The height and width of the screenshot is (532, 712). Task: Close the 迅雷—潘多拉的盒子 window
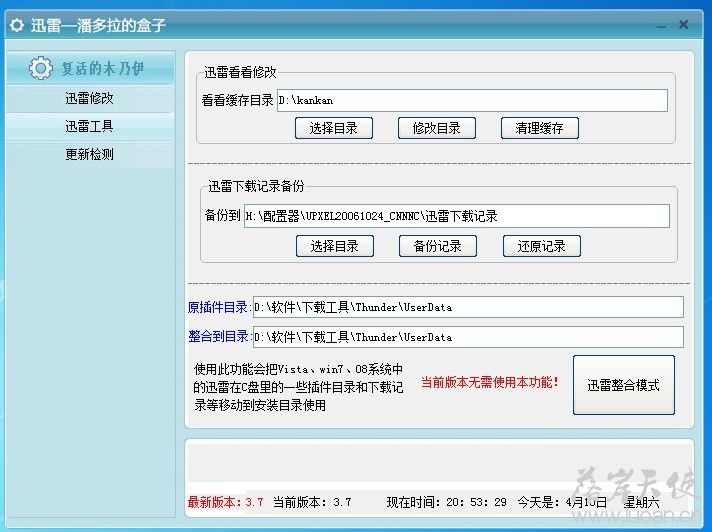683,25
